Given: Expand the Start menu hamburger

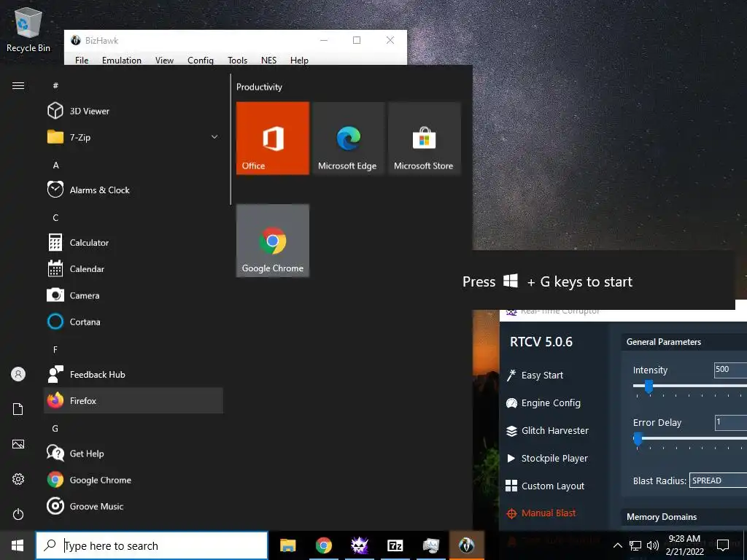Looking at the screenshot, I should (x=18, y=86).
